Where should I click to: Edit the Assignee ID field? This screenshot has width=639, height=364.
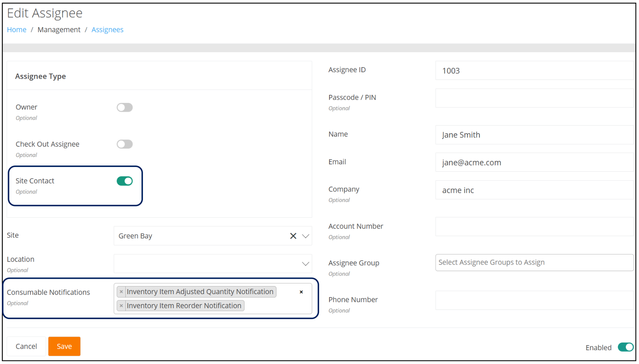534,71
